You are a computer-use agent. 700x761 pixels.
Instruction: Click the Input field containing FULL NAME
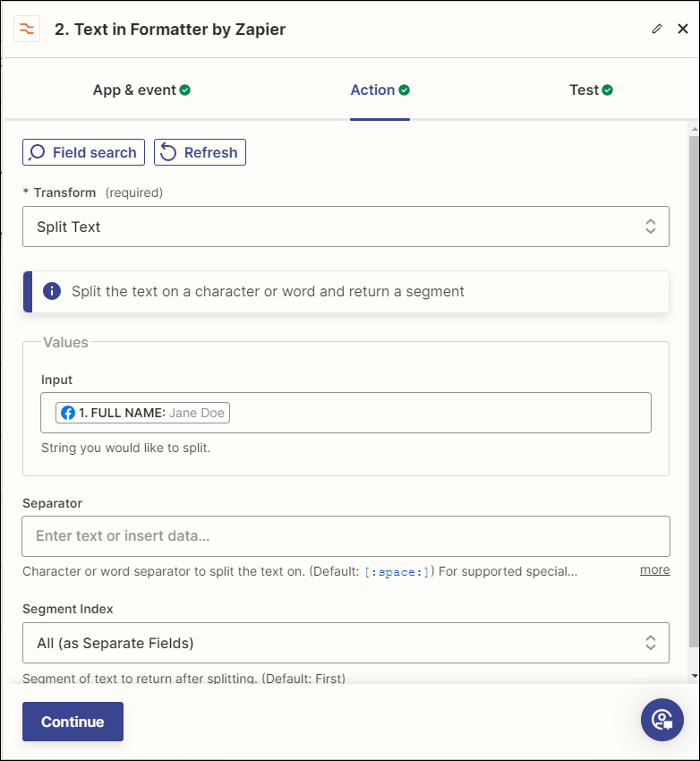point(346,413)
